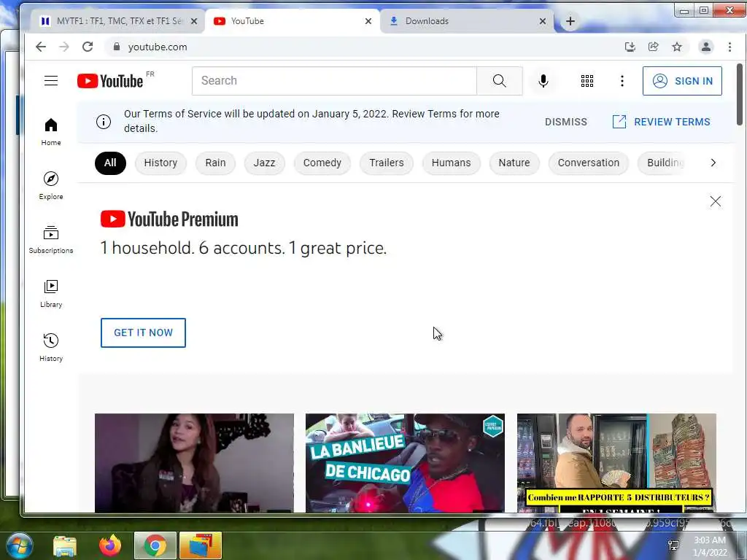Select the Jazz category chip
This screenshot has height=560, width=747.
coord(264,163)
